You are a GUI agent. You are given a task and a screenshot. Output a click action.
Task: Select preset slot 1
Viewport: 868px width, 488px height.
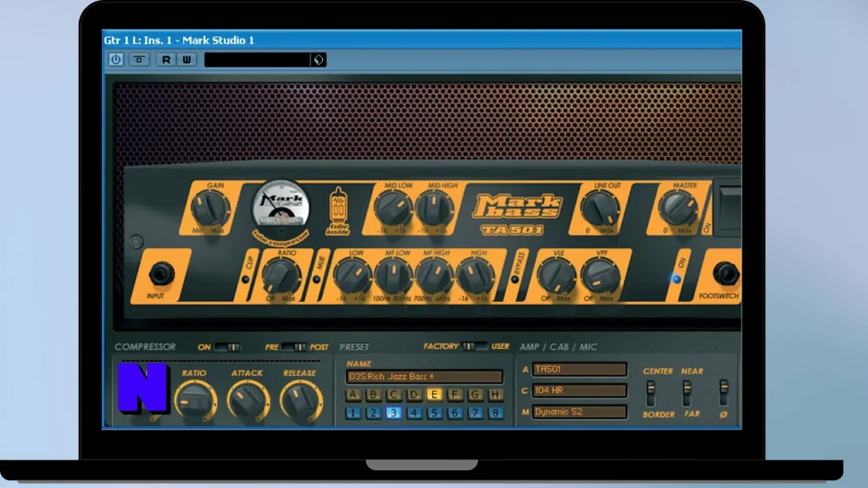tap(353, 413)
